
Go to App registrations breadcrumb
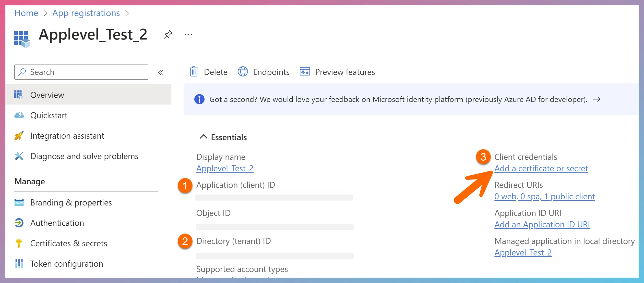[86, 13]
